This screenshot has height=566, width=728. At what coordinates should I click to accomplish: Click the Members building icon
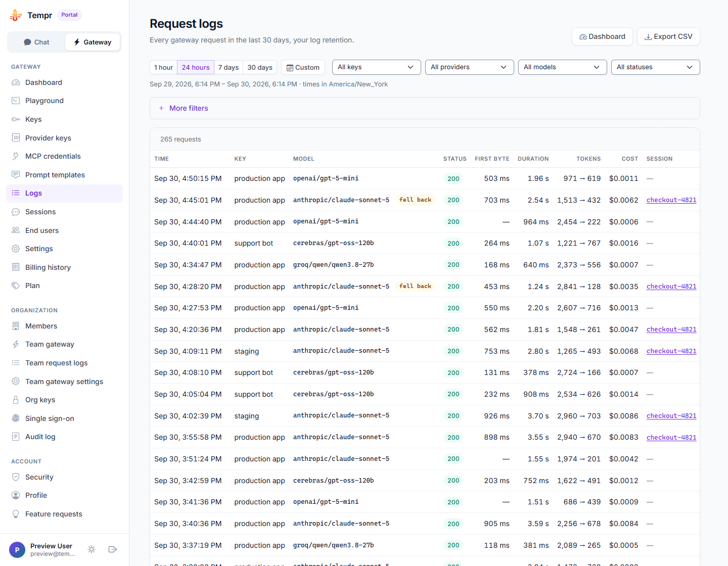pos(16,326)
